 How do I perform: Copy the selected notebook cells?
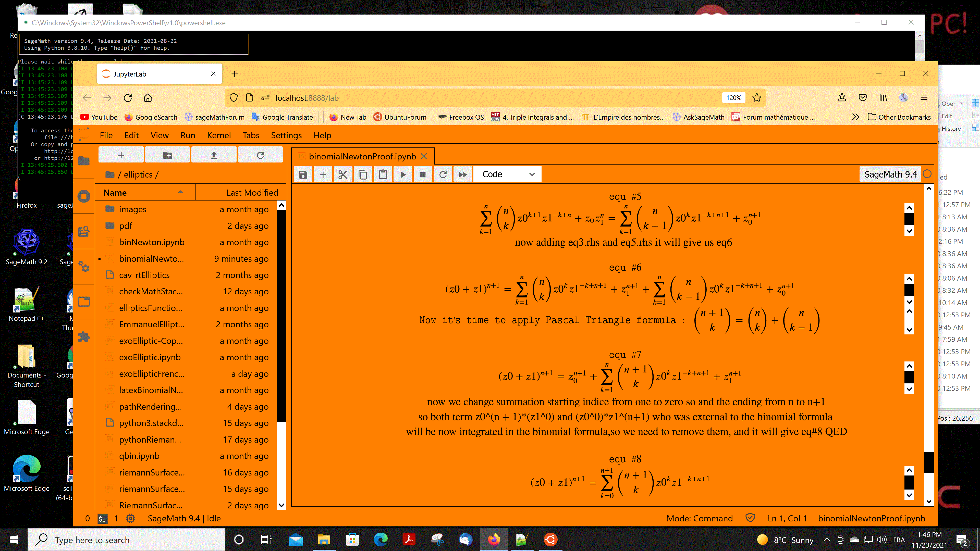pyautogui.click(x=363, y=174)
